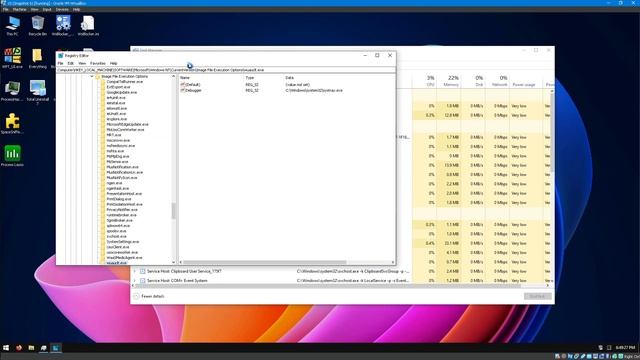Click the Registry Editor title bar icon
Image resolution: width=640 pixels, height=360 pixels.
pos(60,56)
